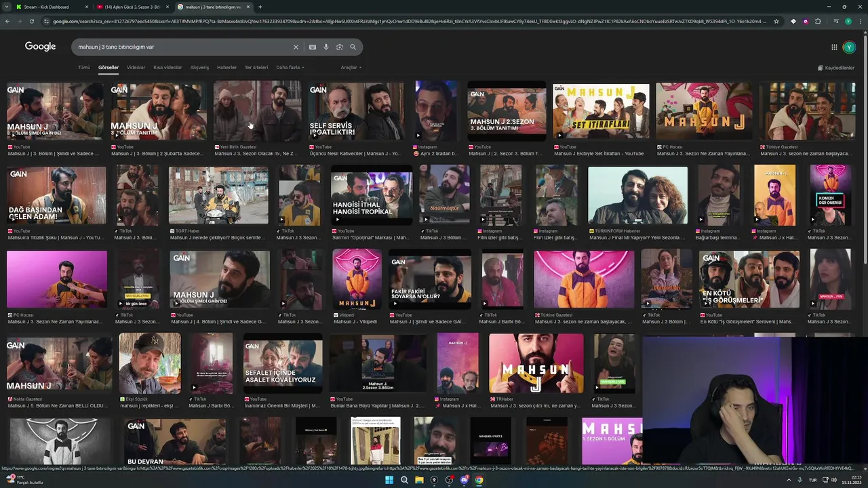Switch to the Tümü tab
The width and height of the screenshot is (868, 488).
83,68
